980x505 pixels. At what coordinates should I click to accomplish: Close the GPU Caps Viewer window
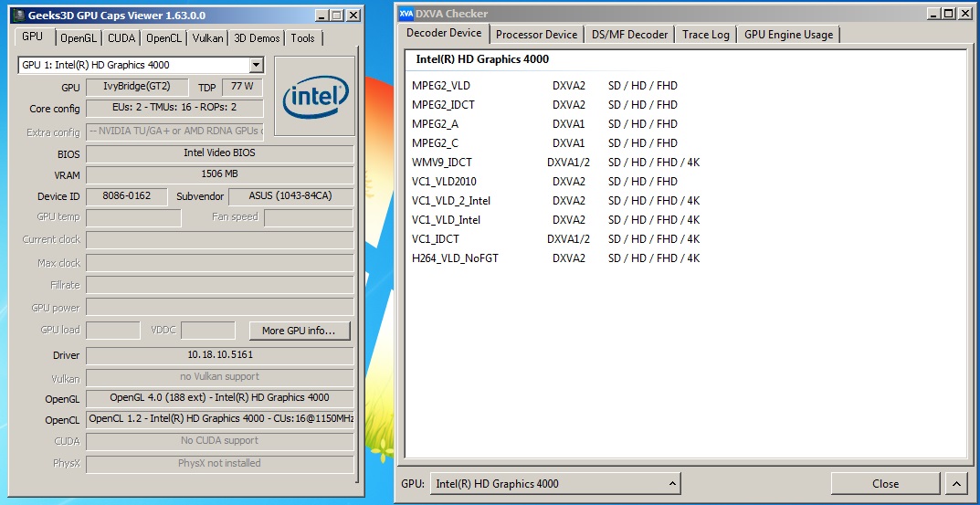point(353,16)
